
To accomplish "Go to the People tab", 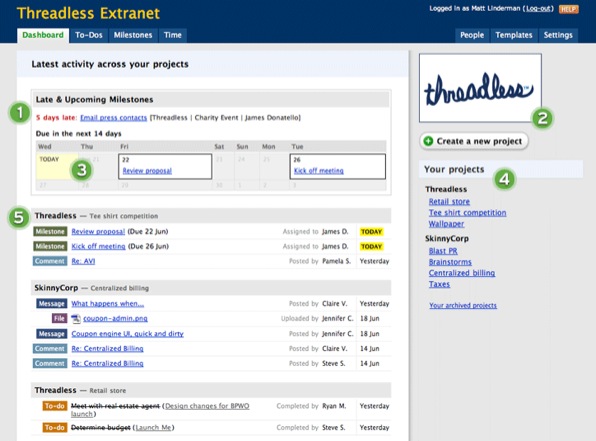I will tap(472, 35).
